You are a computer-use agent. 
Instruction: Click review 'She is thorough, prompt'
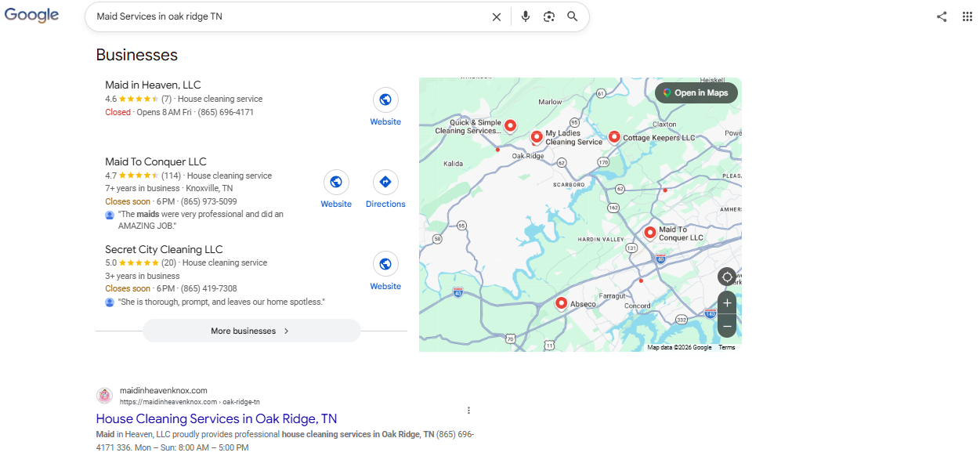221,302
